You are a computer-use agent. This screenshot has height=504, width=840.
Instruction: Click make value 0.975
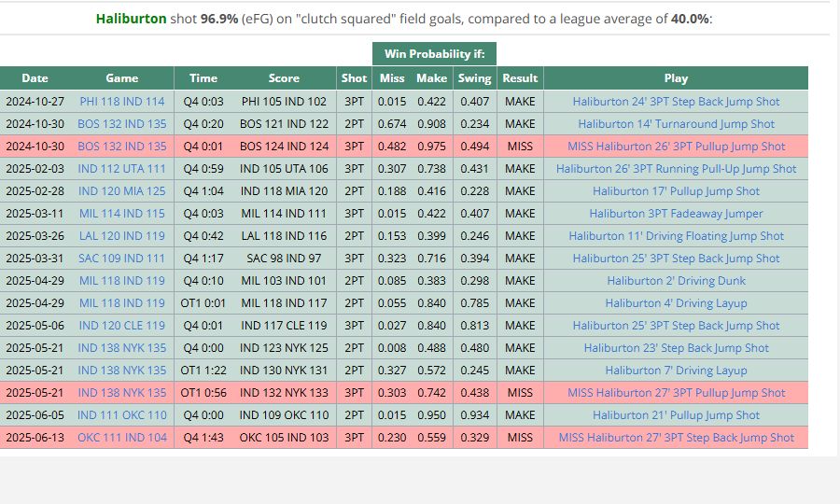click(x=431, y=147)
